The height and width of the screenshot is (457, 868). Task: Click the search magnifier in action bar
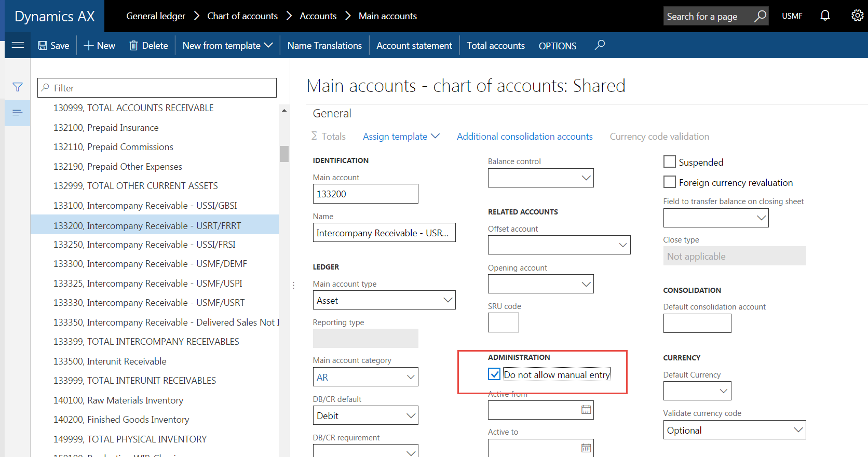point(600,45)
